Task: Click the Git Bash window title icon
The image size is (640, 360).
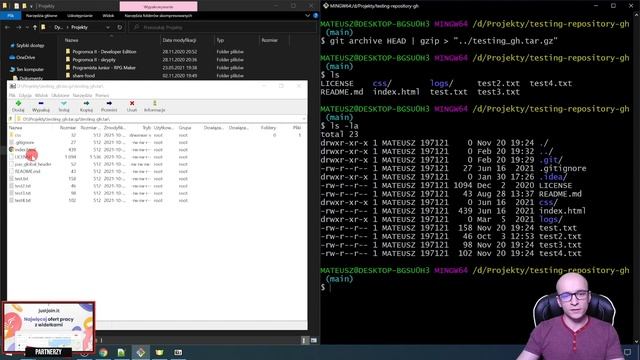Action: (x=326, y=6)
